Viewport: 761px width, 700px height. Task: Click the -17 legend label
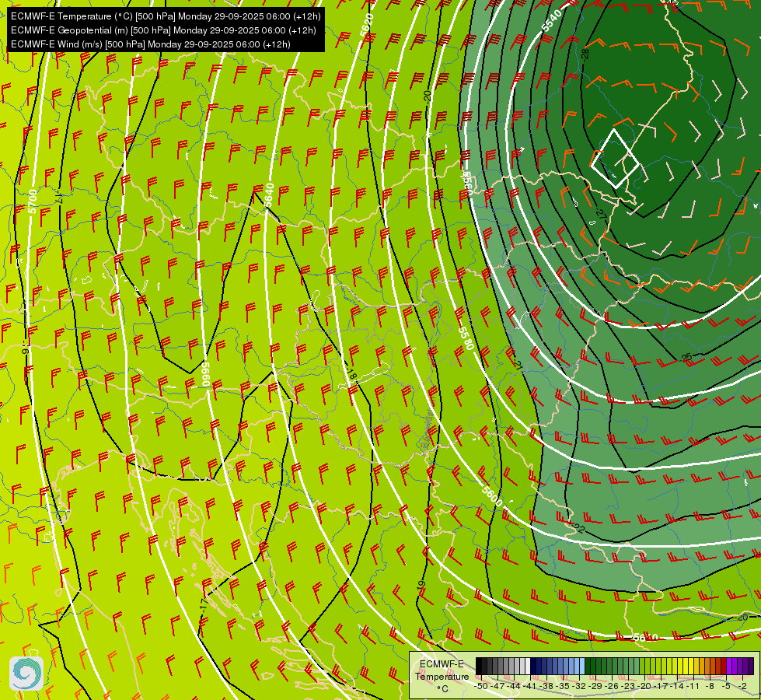[x=661, y=687]
